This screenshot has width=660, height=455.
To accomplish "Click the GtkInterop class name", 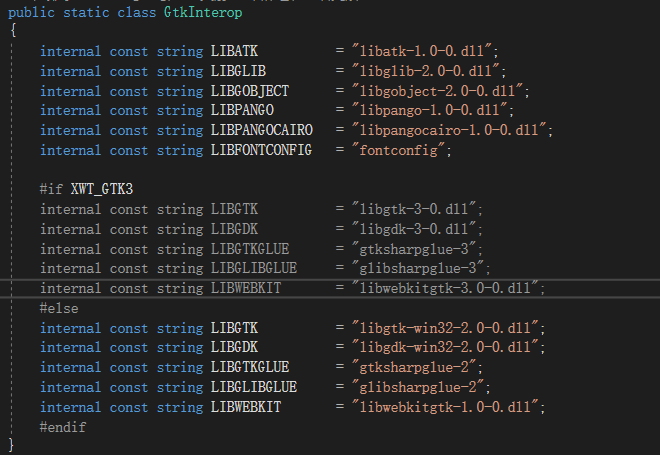I will click(203, 13).
